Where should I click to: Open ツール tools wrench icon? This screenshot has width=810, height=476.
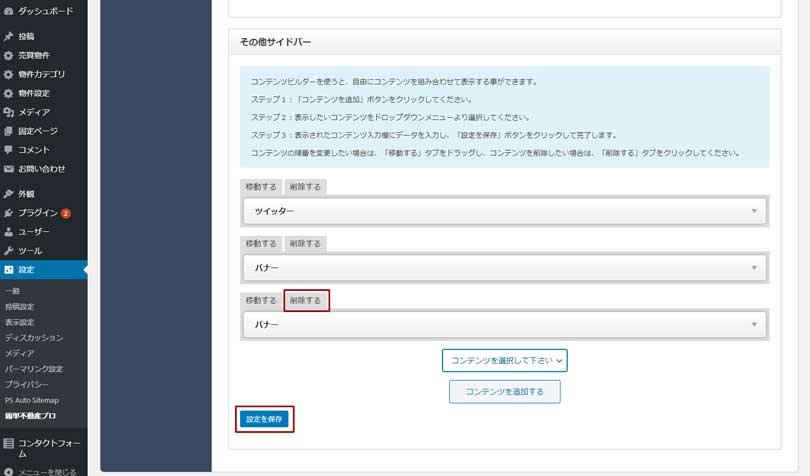[x=9, y=251]
